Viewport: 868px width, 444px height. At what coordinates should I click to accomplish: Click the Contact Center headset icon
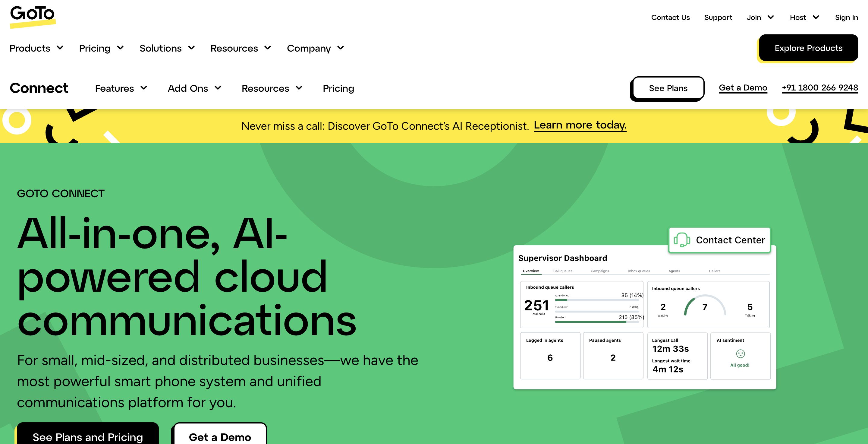pyautogui.click(x=682, y=240)
